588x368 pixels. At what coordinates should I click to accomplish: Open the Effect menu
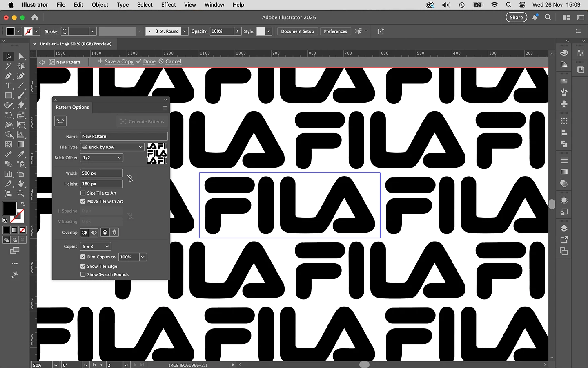pyautogui.click(x=168, y=5)
